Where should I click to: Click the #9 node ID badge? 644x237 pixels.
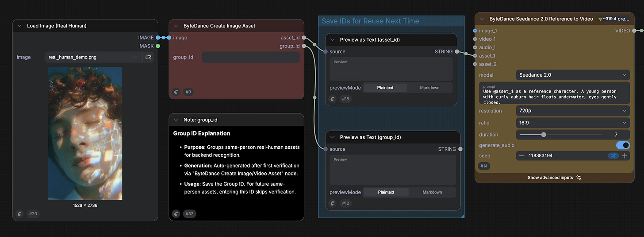click(188, 92)
